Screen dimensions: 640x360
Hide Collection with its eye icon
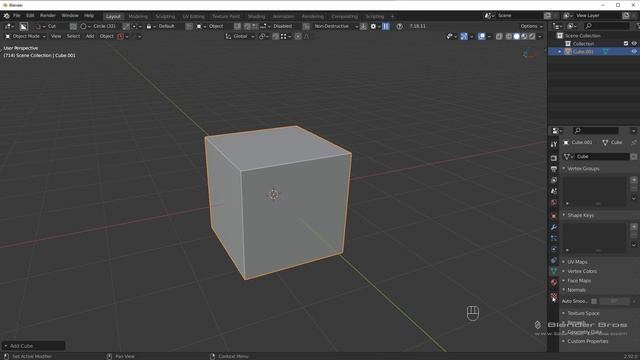[x=634, y=43]
